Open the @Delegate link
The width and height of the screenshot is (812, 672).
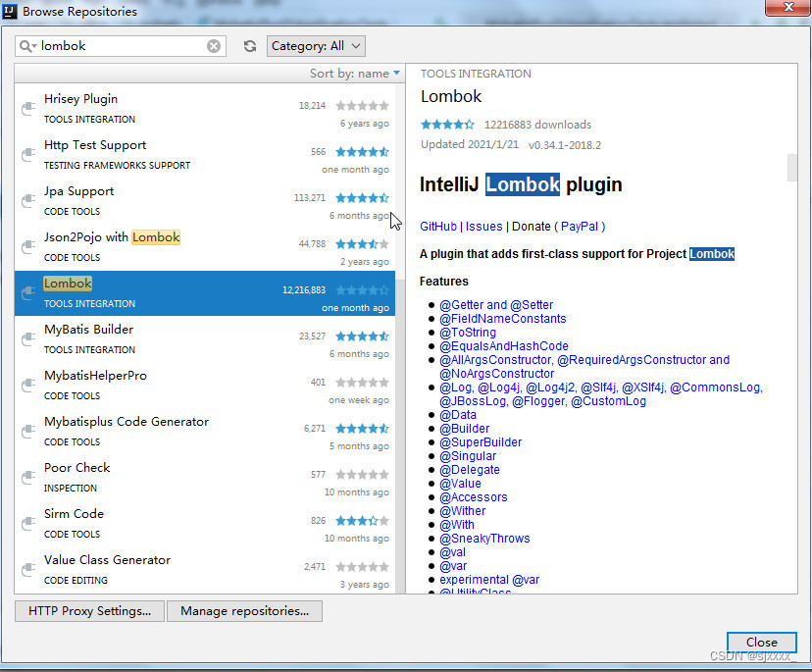[470, 469]
